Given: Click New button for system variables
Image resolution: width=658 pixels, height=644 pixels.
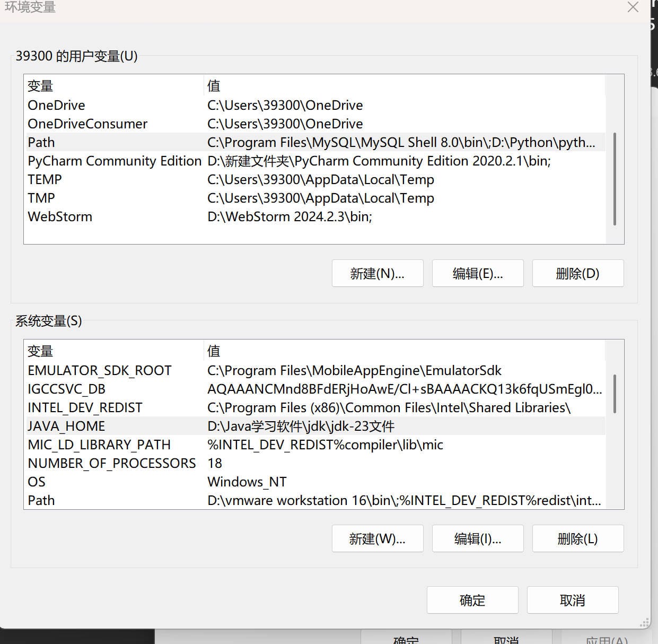Looking at the screenshot, I should point(377,538).
